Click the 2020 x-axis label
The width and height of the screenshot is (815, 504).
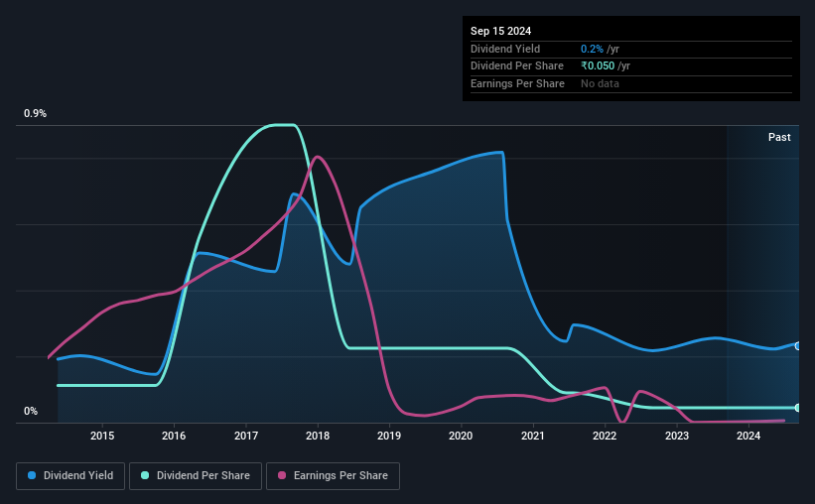pyautogui.click(x=461, y=436)
